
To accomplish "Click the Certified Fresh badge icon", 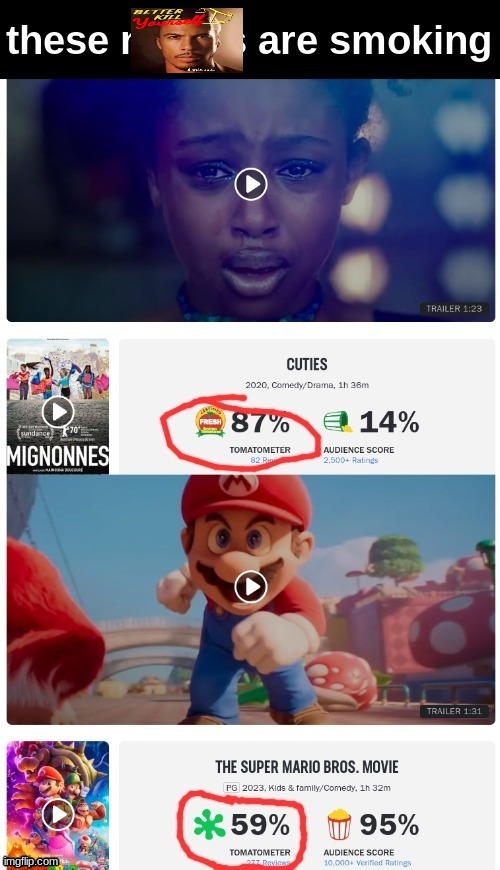I will tap(210, 422).
